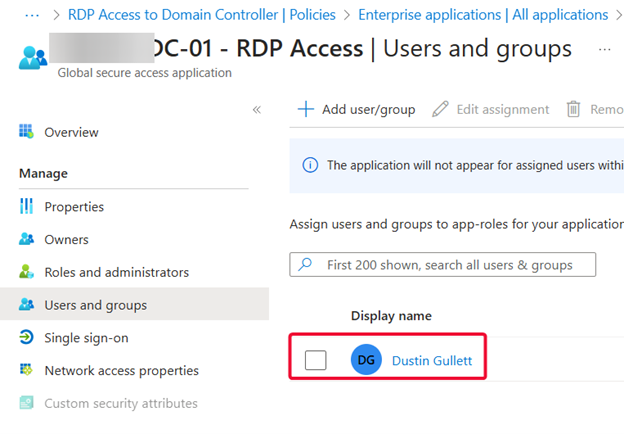Tick the checkbox for Dustin Gullett

pos(316,360)
